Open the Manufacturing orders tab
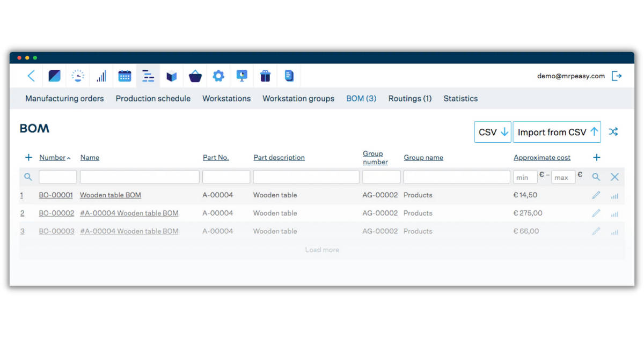 pyautogui.click(x=64, y=99)
